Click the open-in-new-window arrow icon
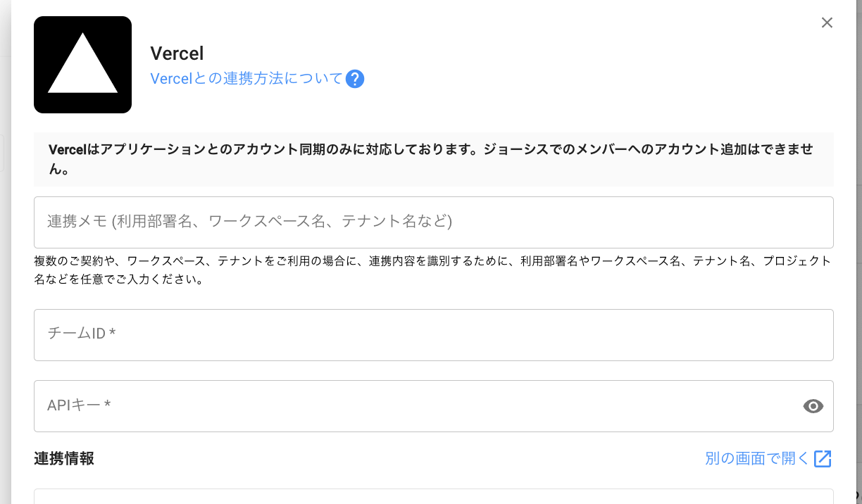The image size is (862, 504). [x=823, y=459]
